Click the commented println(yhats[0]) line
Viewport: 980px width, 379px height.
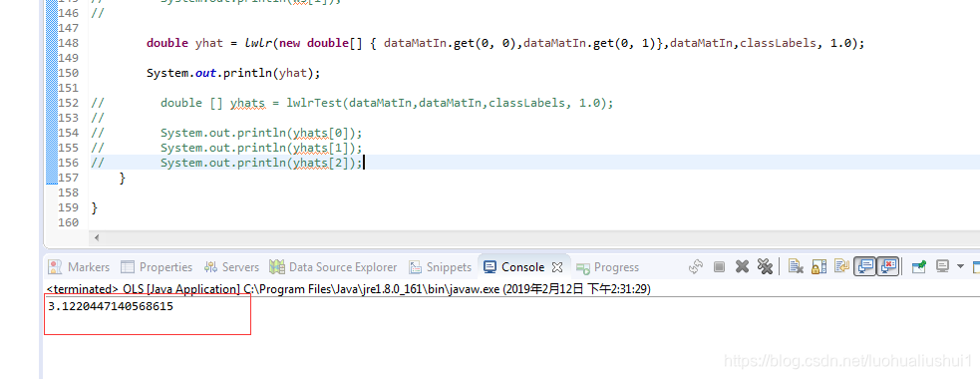point(261,133)
